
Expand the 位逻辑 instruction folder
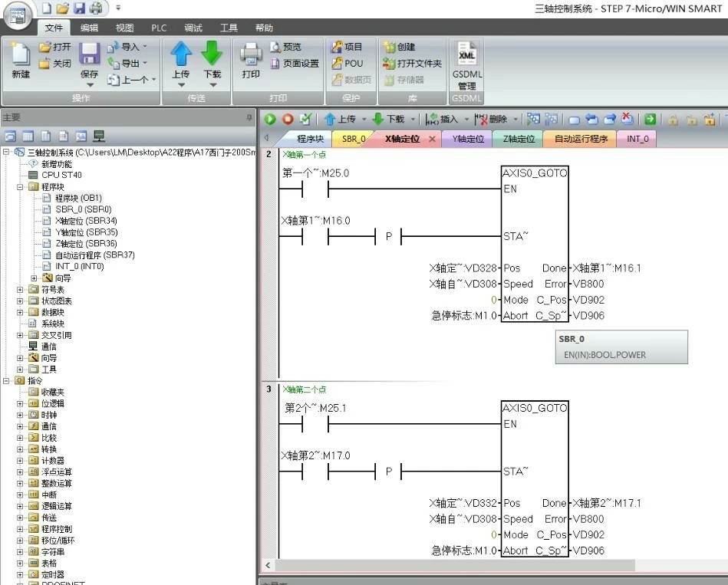[20, 403]
